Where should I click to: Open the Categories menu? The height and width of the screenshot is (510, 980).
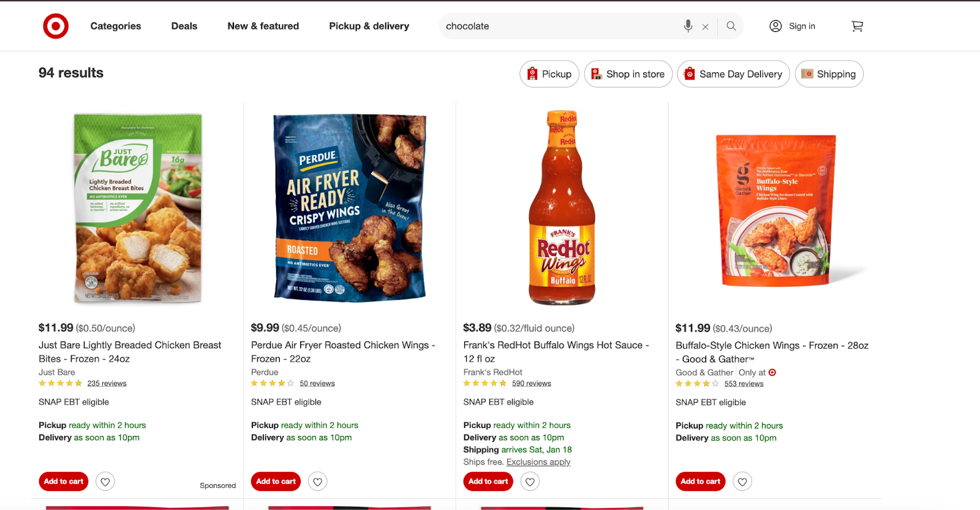click(116, 26)
